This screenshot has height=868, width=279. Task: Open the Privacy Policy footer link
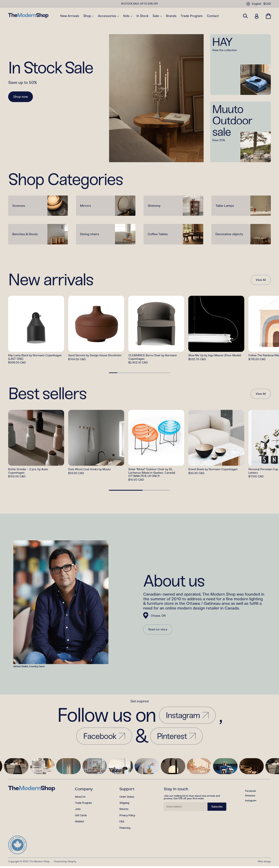coord(127,815)
